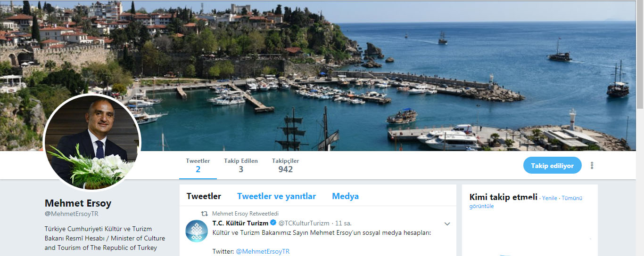Open the T.C. Kültür Turizm avatar
This screenshot has width=644, height=256.
(197, 231)
